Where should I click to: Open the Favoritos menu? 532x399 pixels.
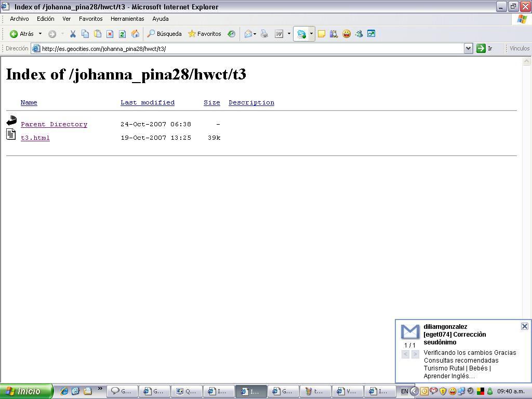pos(90,19)
